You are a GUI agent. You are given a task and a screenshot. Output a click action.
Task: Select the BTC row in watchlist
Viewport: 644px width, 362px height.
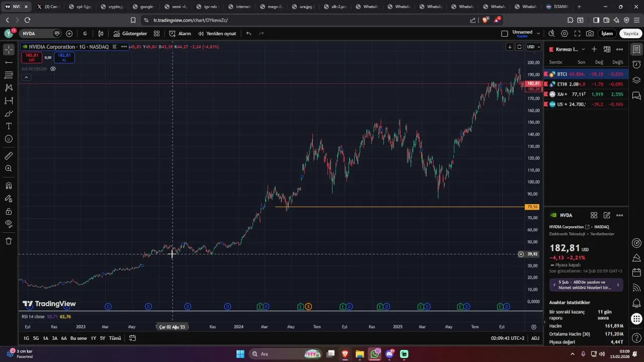586,74
